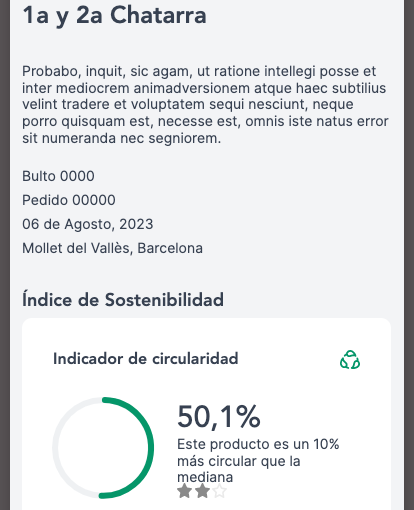The width and height of the screenshot is (414, 510).
Task: Click the word 'mediana' under the percentage
Action: tap(205, 477)
